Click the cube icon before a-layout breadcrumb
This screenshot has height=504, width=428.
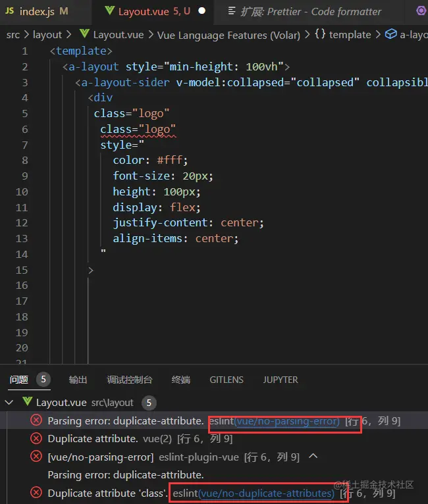tap(390, 34)
